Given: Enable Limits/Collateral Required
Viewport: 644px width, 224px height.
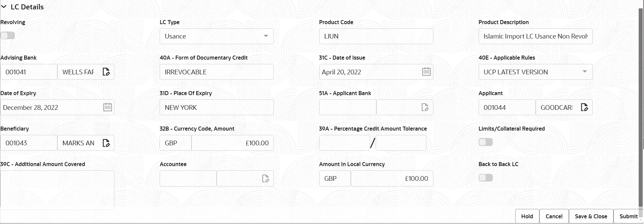Looking at the screenshot, I should point(485,142).
